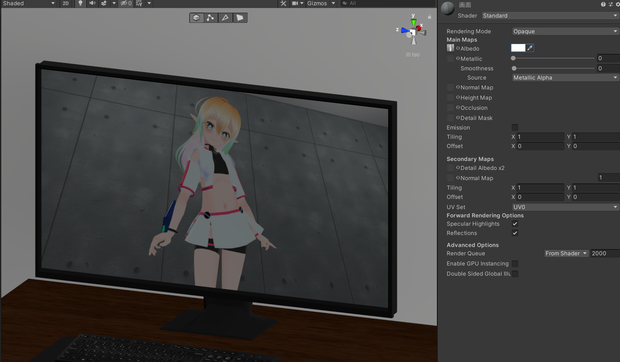The width and height of the screenshot is (620, 362).
Task: Open the Gizmos menu in scene toolbar
Action: coord(321,3)
